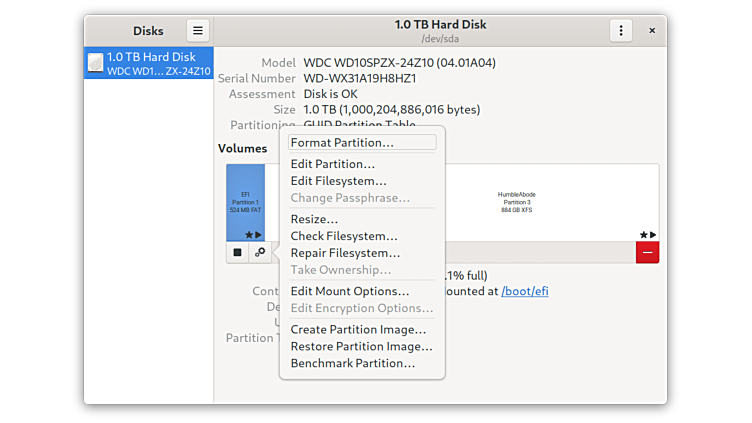Open Edit Mount Options… entry
The height and width of the screenshot is (423, 752).
349,291
